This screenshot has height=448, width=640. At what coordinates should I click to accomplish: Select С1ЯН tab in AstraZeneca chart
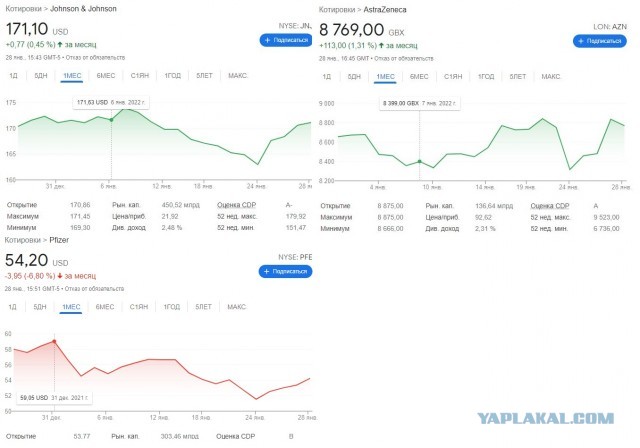point(453,76)
